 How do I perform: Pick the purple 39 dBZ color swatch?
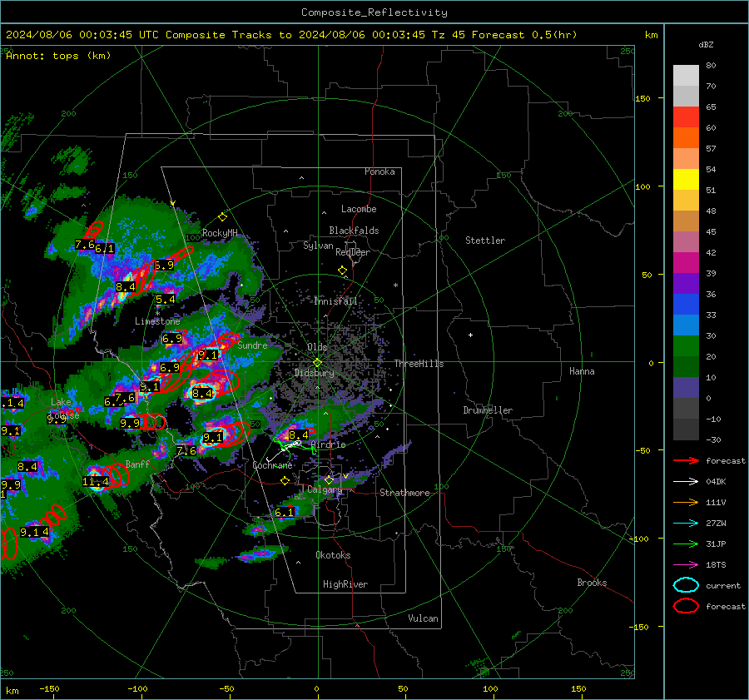(686, 283)
